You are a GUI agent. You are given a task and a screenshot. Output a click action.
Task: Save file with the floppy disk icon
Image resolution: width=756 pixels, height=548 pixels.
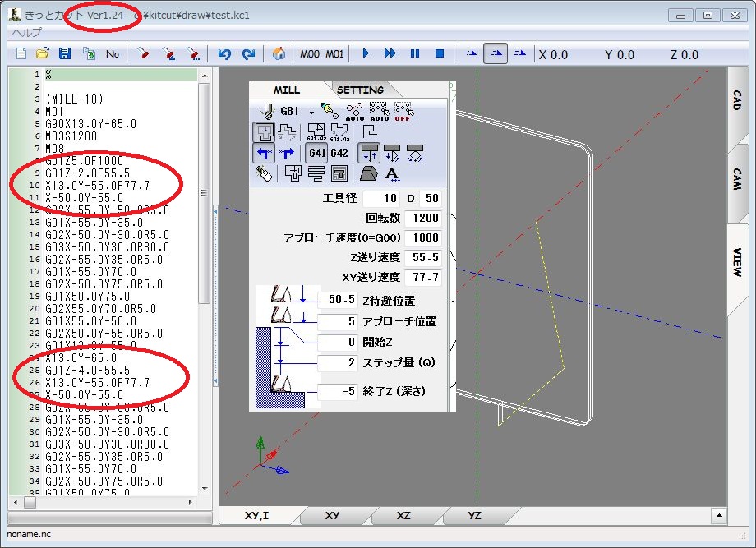pyautogui.click(x=65, y=53)
